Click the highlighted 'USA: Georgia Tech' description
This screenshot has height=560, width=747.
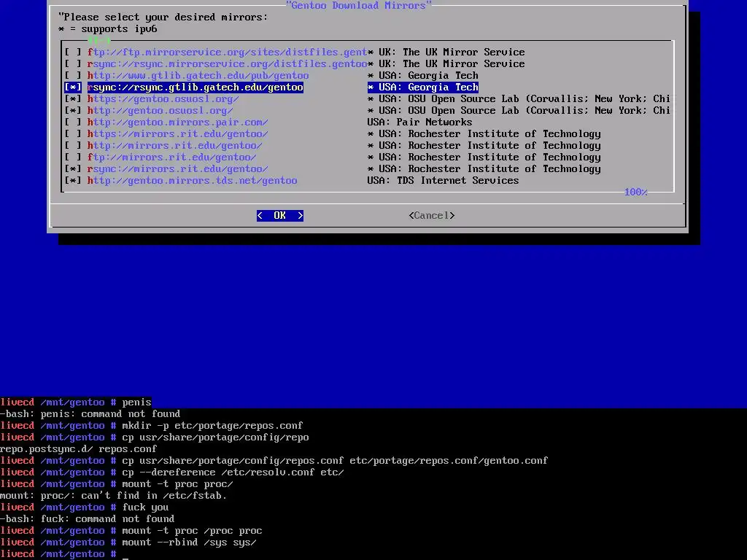(x=423, y=87)
